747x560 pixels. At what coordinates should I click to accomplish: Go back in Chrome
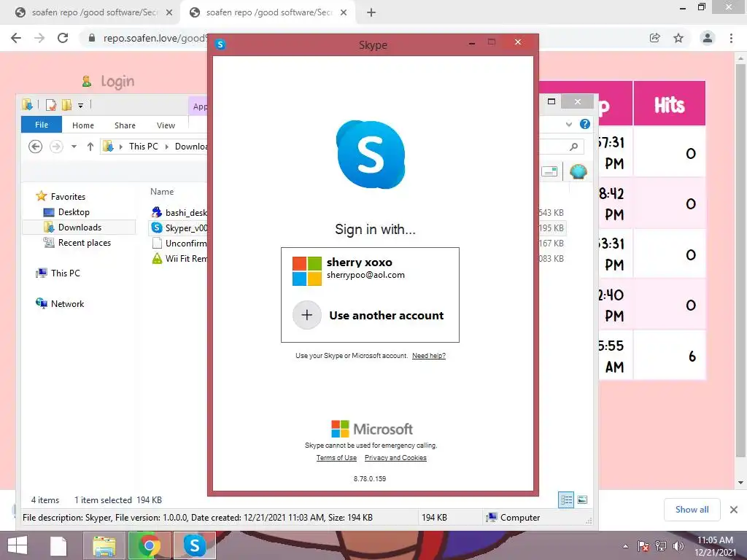(16, 38)
